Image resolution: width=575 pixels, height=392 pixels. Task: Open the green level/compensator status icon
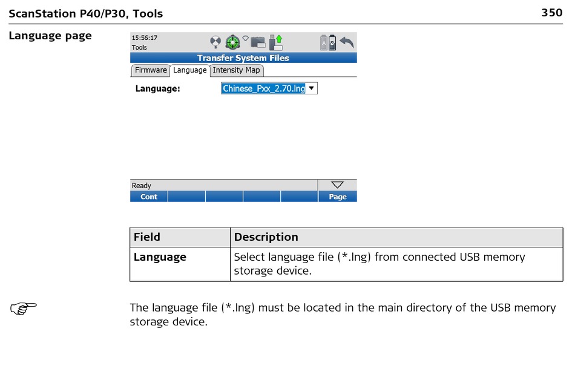click(x=232, y=42)
